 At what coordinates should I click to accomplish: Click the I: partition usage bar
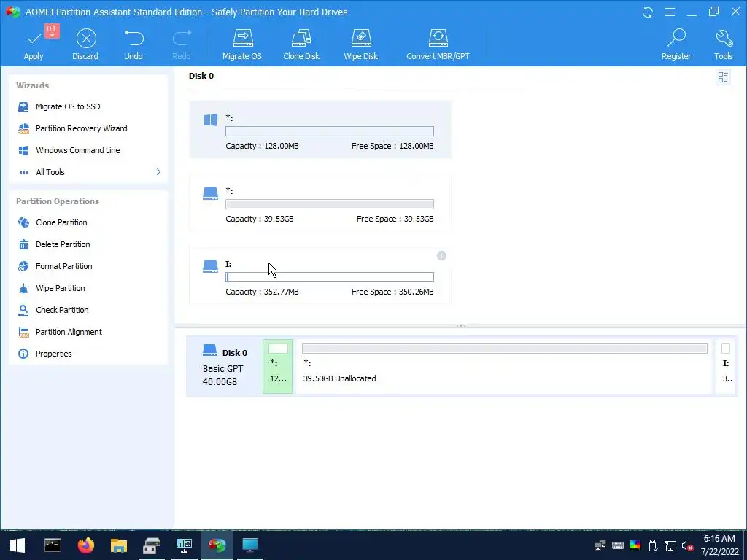pos(330,277)
